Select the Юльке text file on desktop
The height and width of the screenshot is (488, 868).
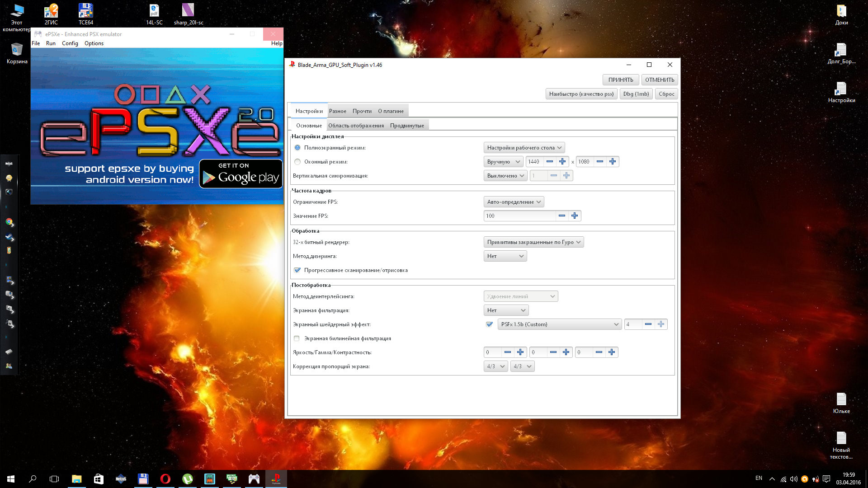point(841,403)
